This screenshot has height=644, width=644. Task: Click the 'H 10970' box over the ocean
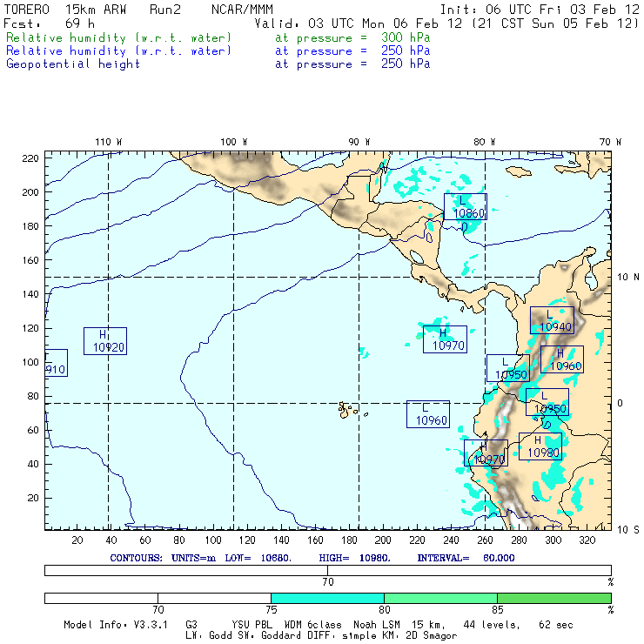point(445,339)
